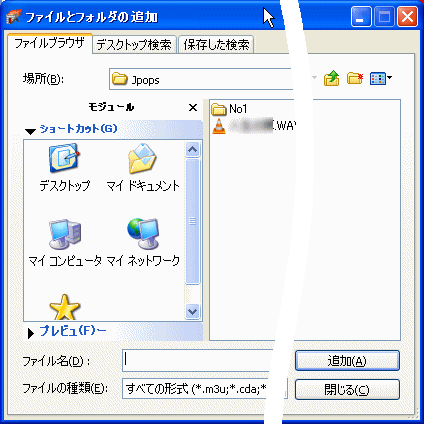Select the WAV file with VLC cone icon
The width and height of the screenshot is (424, 424).
(x=253, y=126)
